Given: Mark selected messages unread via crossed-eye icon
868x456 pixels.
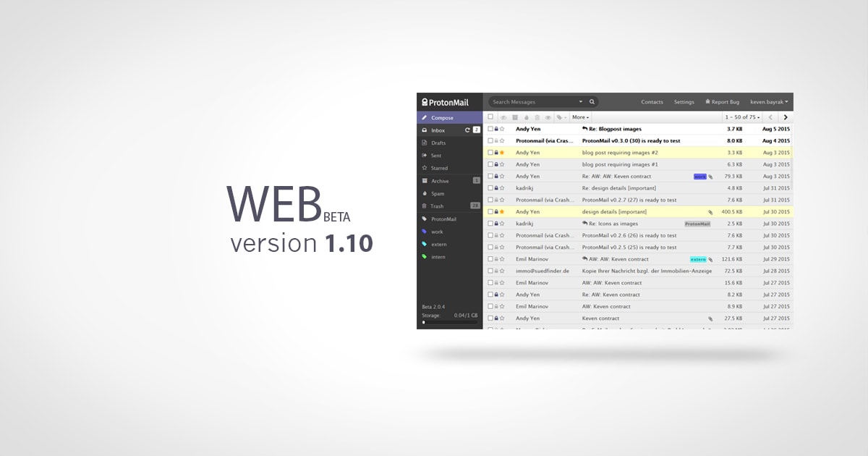Looking at the screenshot, I should pyautogui.click(x=503, y=117).
